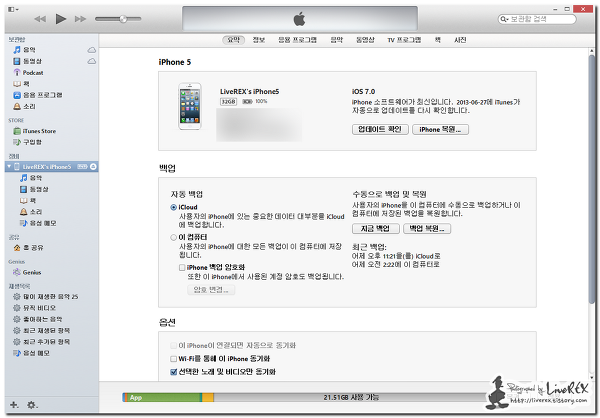Viewport: 600px width, 418px height.
Task: Select iCloud for automatic backup
Action: [173, 207]
